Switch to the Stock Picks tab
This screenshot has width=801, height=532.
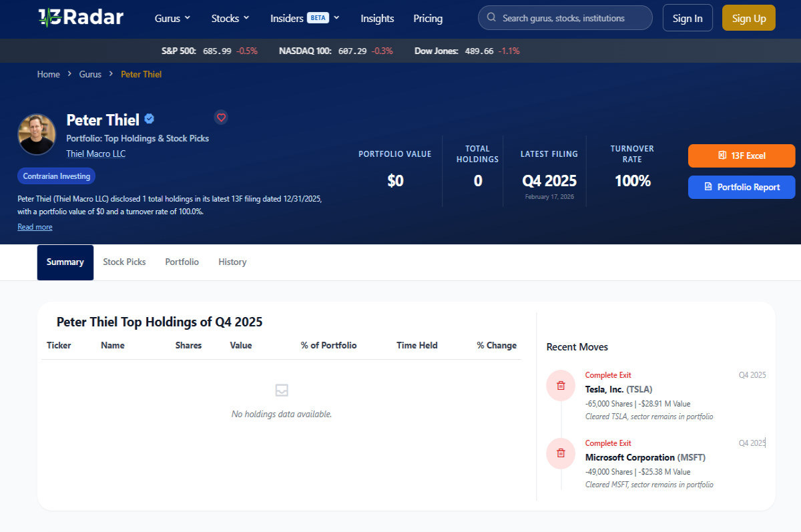[124, 262]
